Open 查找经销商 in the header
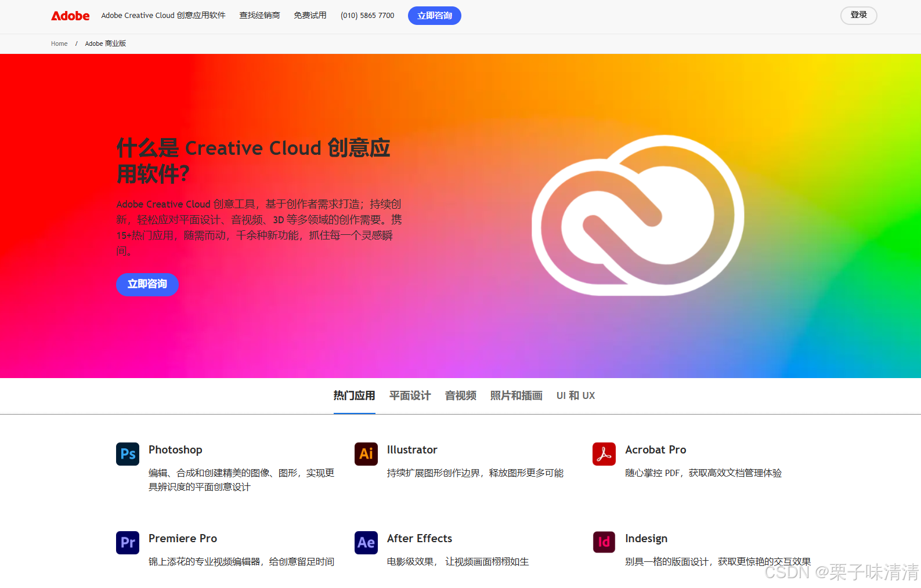Image resolution: width=921 pixels, height=588 pixels. point(260,16)
